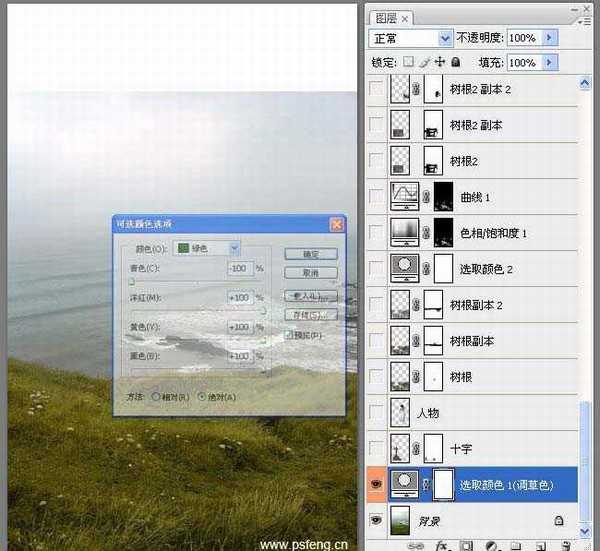Click the 存储(S)... button
The height and width of the screenshot is (551, 600).
(311, 315)
